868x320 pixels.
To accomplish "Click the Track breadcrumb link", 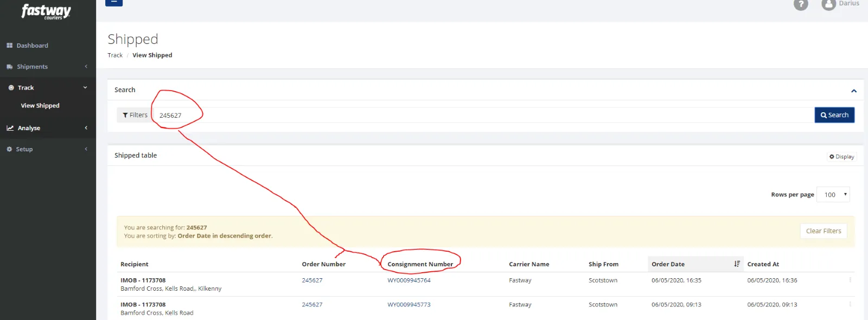I will [x=115, y=55].
